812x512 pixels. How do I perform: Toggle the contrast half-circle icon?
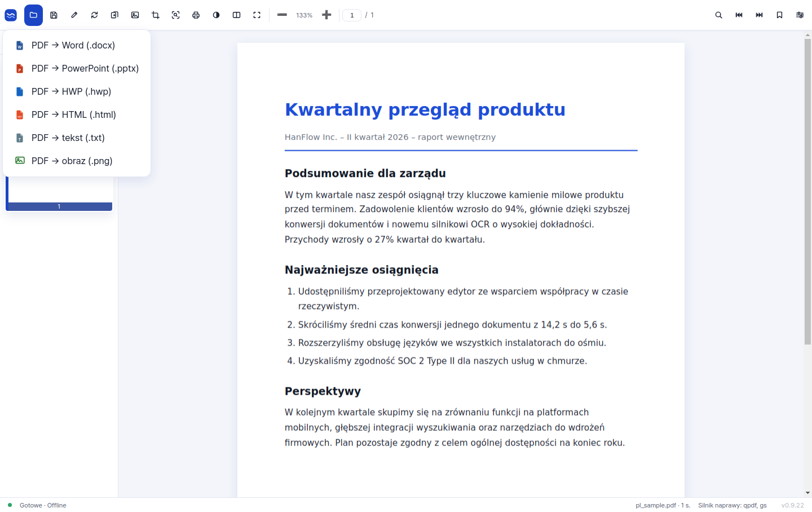(x=216, y=15)
